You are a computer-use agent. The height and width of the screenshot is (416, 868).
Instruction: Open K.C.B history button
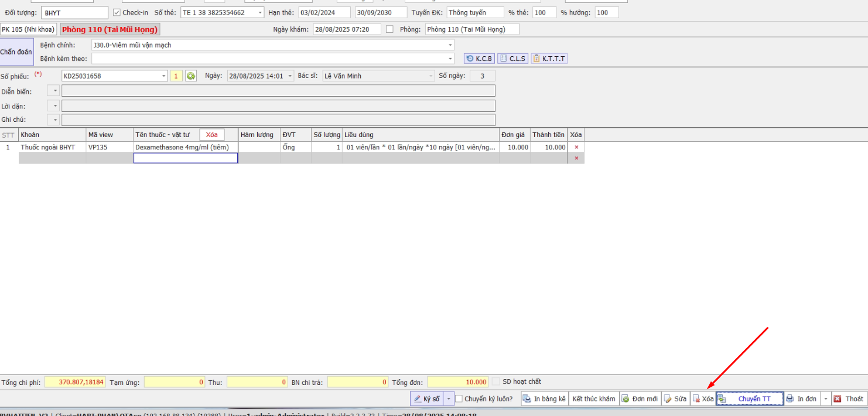coord(479,59)
